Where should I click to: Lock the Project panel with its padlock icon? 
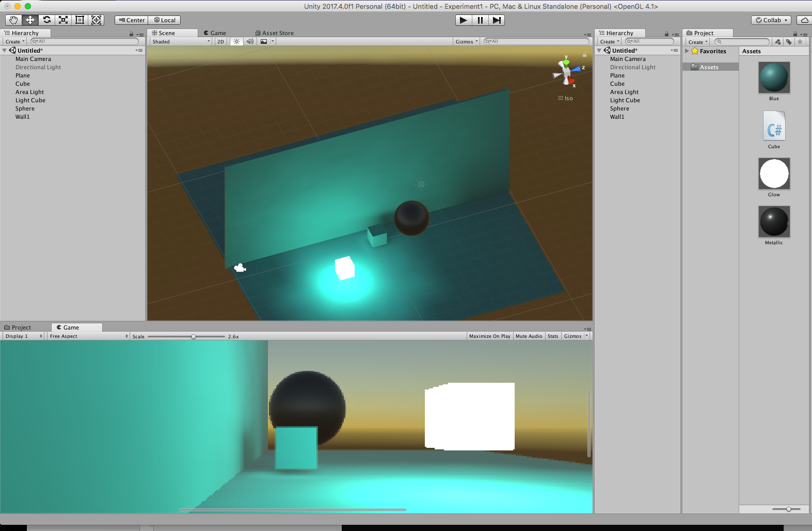[795, 34]
